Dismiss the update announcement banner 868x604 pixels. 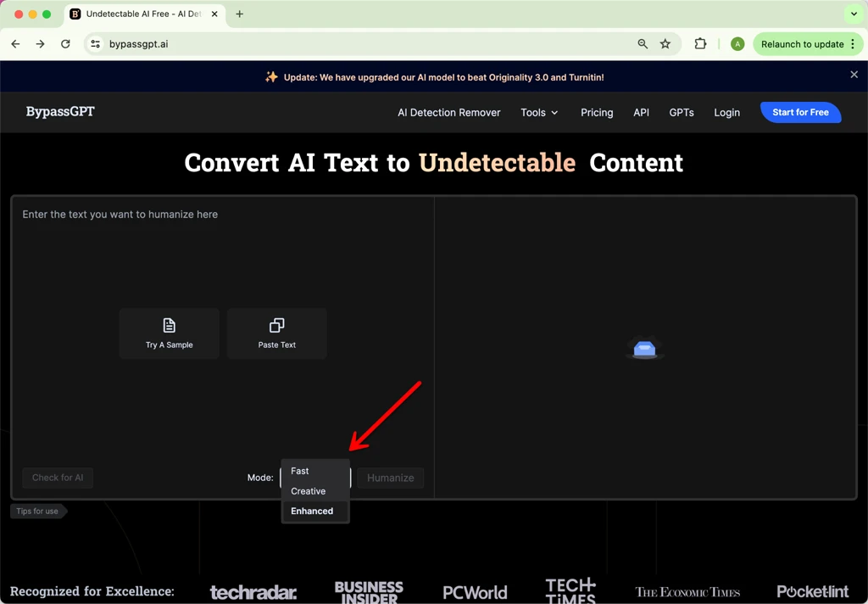(x=854, y=75)
